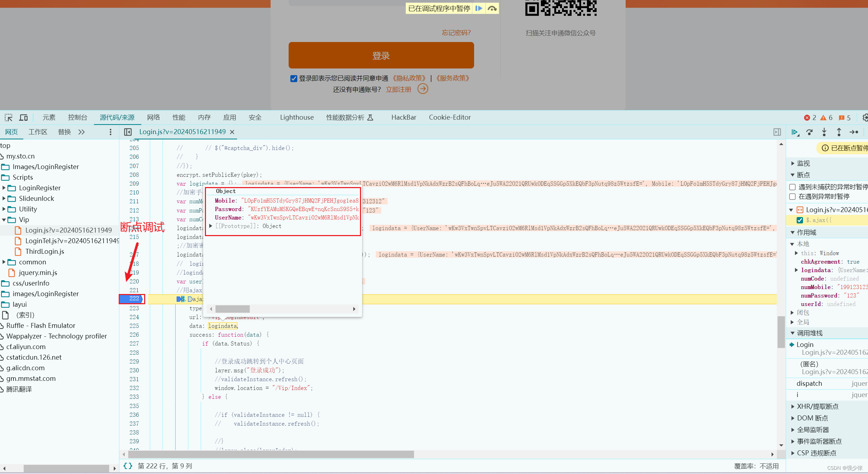Expand the [[Prototype]] entry in Object popup
Screen dimensions: 868x474
click(211, 226)
